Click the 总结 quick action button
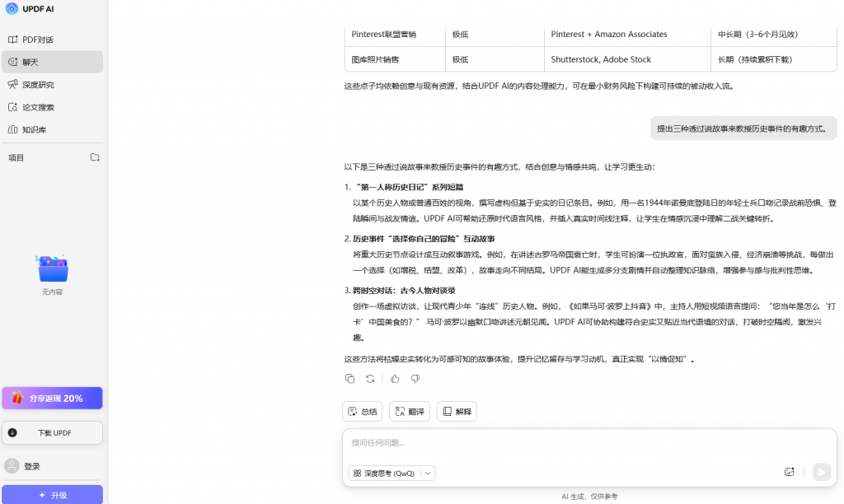Viewport: 844px width, 504px height. [363, 412]
